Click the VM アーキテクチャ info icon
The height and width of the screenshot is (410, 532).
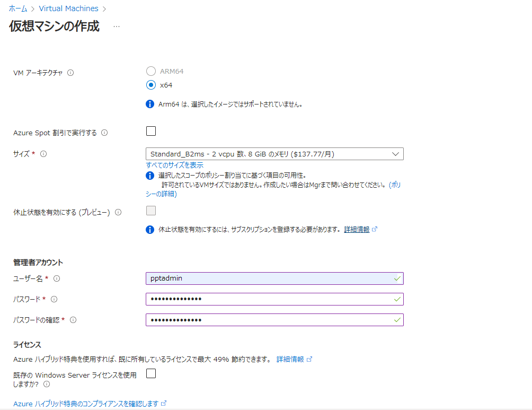click(70, 73)
